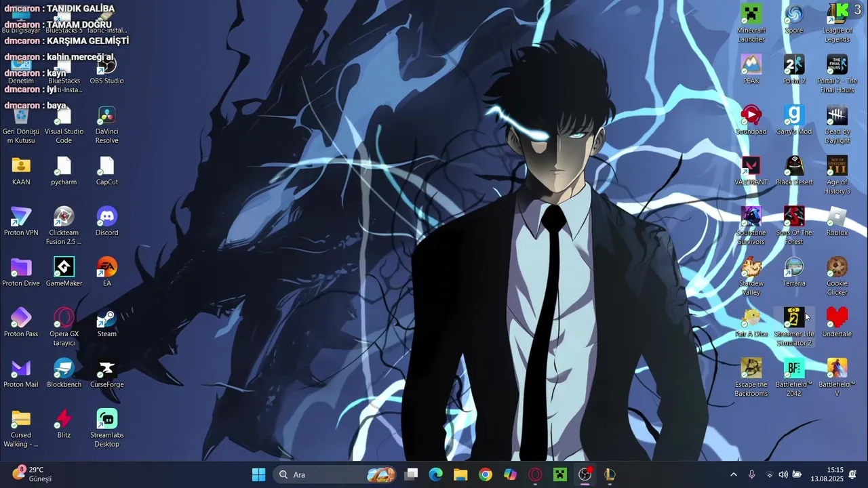Open the Windows Start menu
The width and height of the screenshot is (868, 488).
[x=259, y=474]
